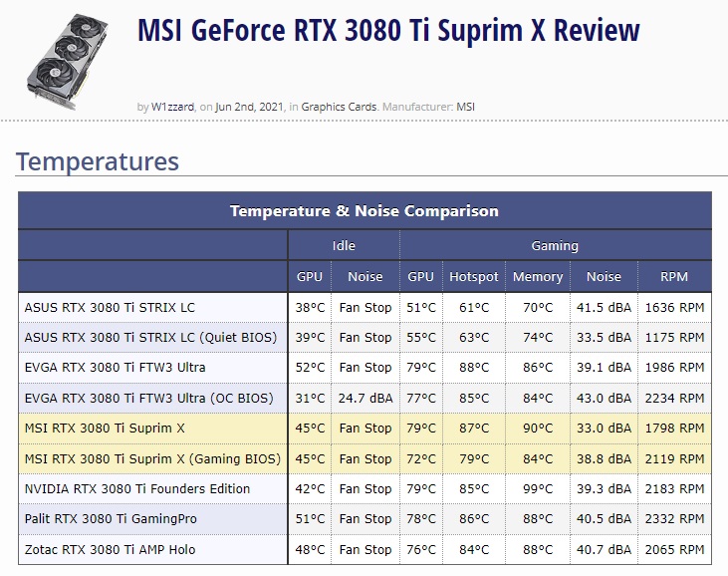Click the 61°C hotspot temperature value
The width and height of the screenshot is (728, 576).
click(x=474, y=308)
